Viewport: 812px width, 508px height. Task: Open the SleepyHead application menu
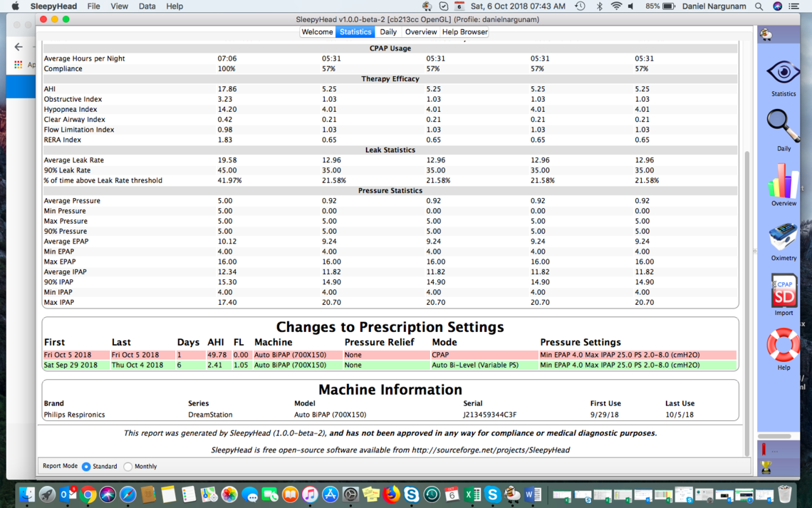click(x=53, y=6)
